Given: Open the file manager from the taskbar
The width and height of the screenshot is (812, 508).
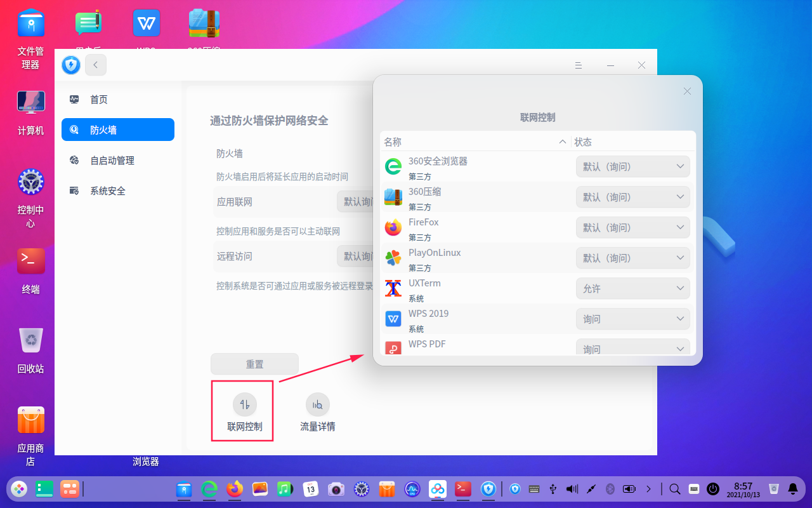Looking at the screenshot, I should [x=184, y=489].
